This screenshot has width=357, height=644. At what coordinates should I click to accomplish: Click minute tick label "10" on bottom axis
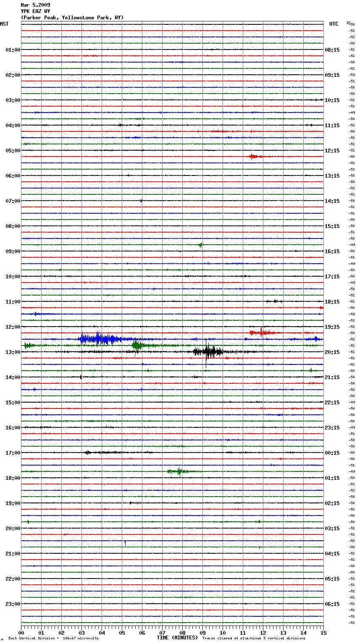[223, 633]
